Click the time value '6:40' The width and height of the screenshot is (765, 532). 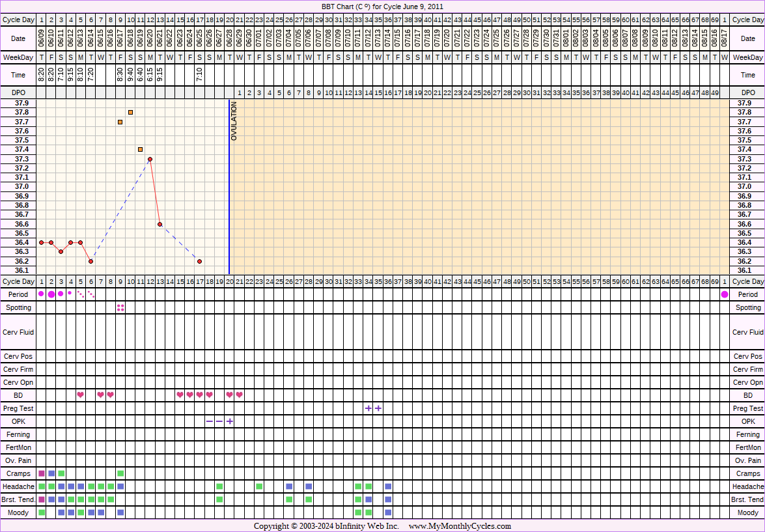pos(140,75)
